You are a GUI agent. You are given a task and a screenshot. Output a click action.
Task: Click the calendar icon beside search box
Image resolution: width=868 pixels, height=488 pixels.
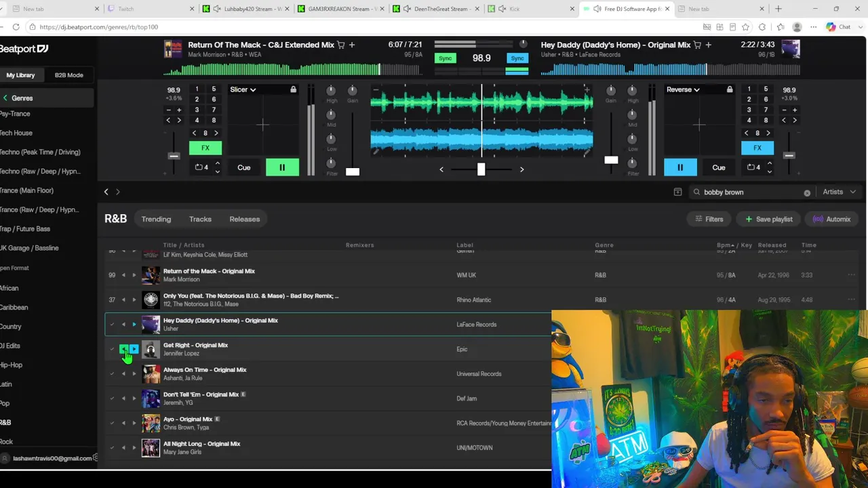(x=677, y=192)
